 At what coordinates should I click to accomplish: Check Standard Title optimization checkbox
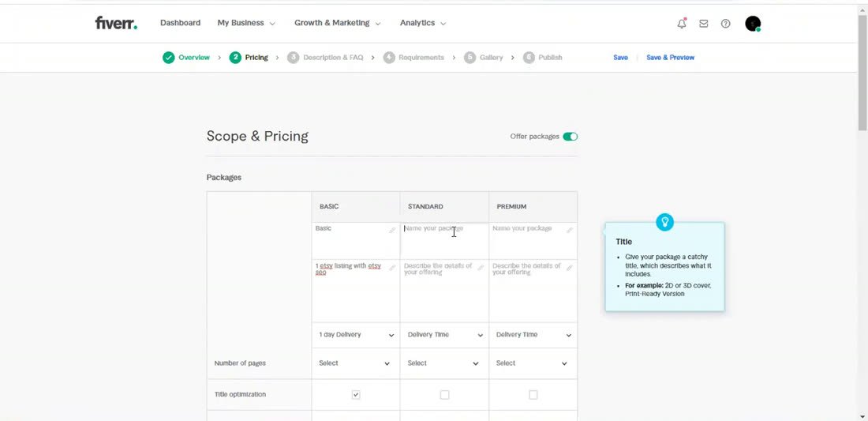coord(444,395)
